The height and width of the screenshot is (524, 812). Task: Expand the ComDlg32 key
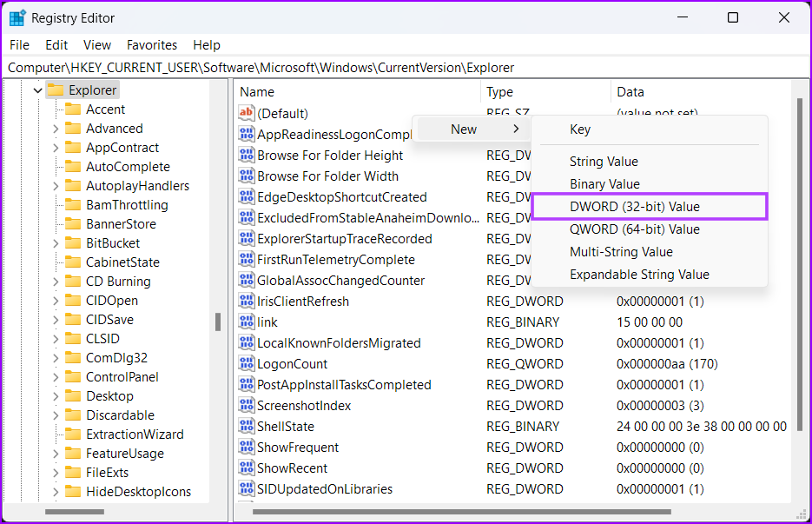tap(56, 358)
